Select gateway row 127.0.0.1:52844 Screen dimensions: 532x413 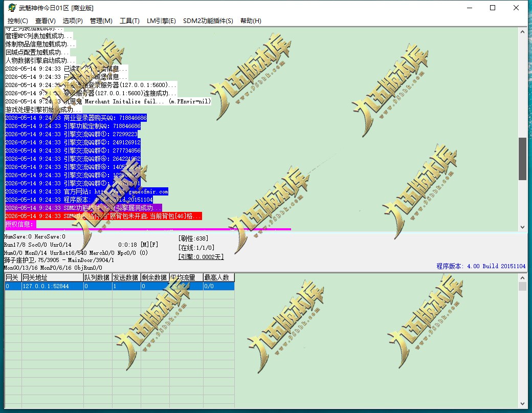pyautogui.click(x=119, y=286)
